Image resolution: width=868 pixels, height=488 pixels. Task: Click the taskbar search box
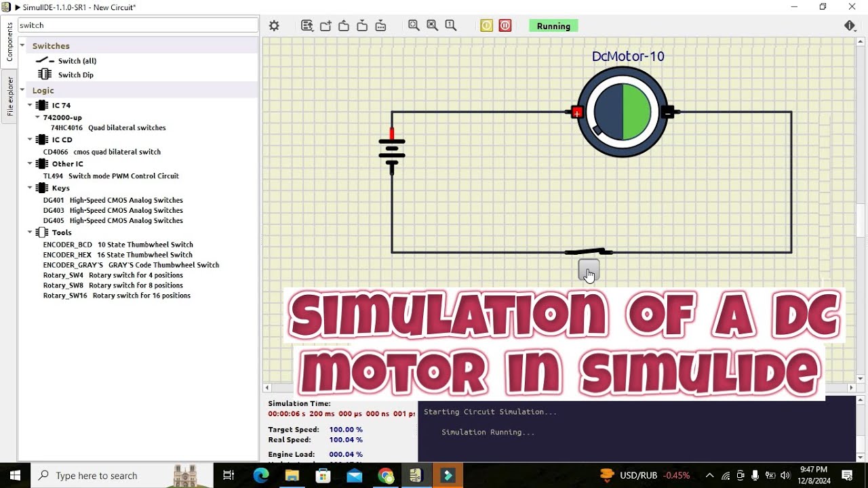point(123,475)
